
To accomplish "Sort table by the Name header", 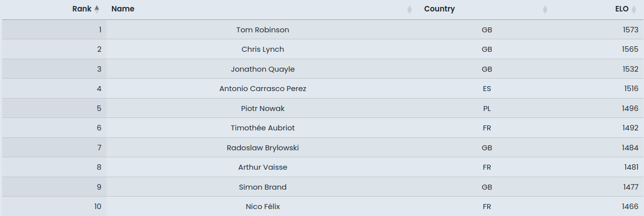I will (123, 9).
